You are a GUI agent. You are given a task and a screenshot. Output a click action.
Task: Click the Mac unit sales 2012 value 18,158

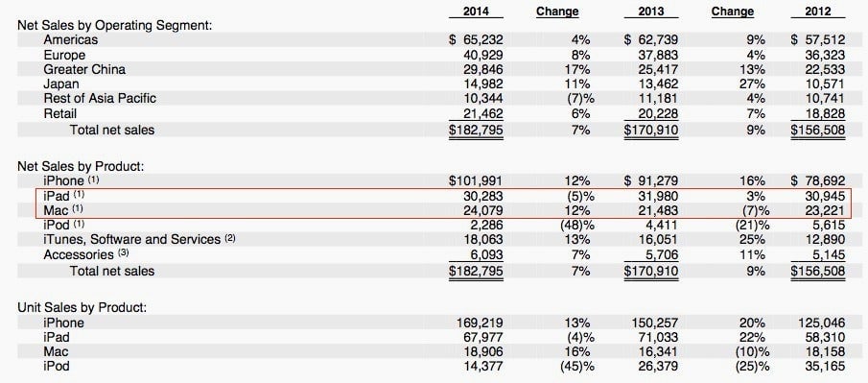(x=822, y=352)
